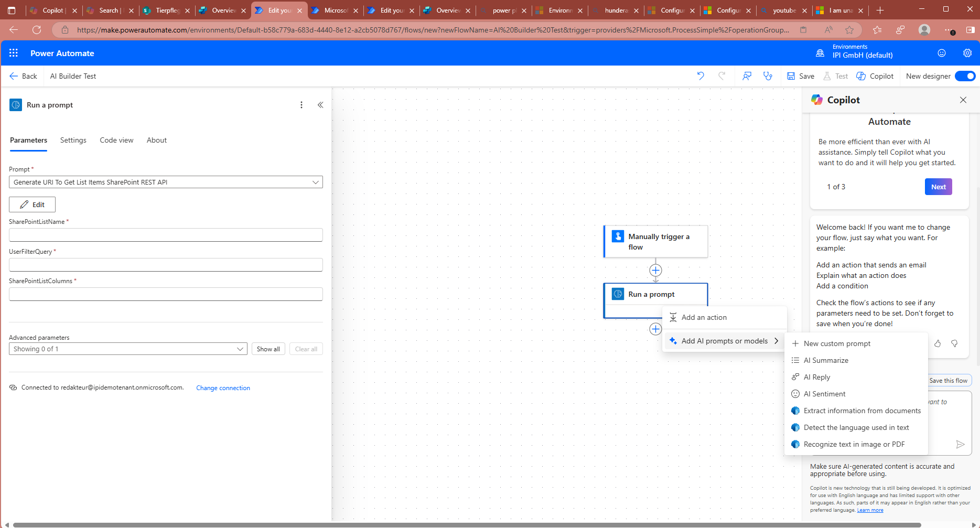This screenshot has width=980, height=528.
Task: Switch to the youtube browser tab
Action: 784,10
